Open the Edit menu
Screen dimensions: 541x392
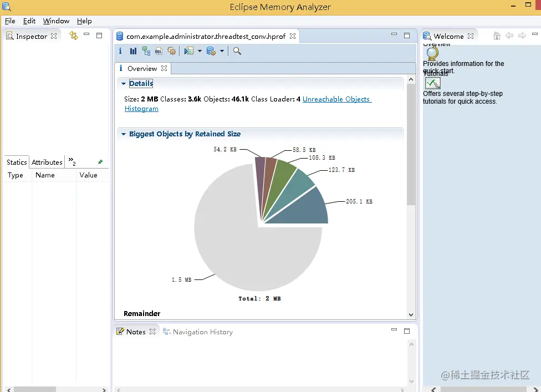(x=29, y=21)
